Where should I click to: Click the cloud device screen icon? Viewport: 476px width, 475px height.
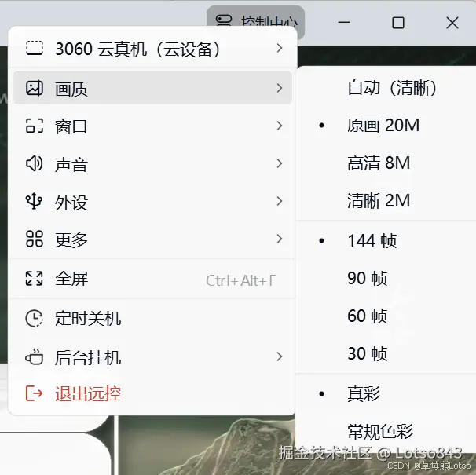(35, 49)
